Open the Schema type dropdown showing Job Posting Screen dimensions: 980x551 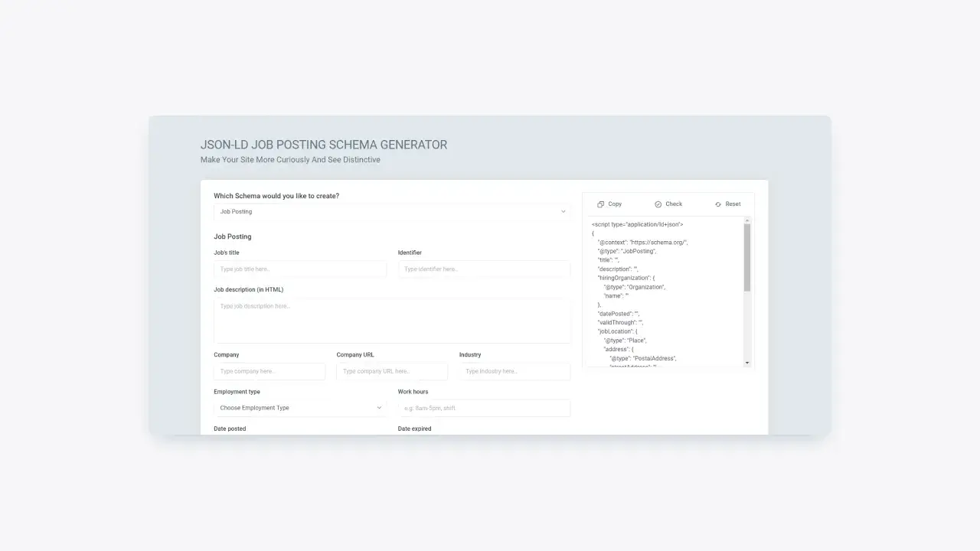tap(392, 211)
